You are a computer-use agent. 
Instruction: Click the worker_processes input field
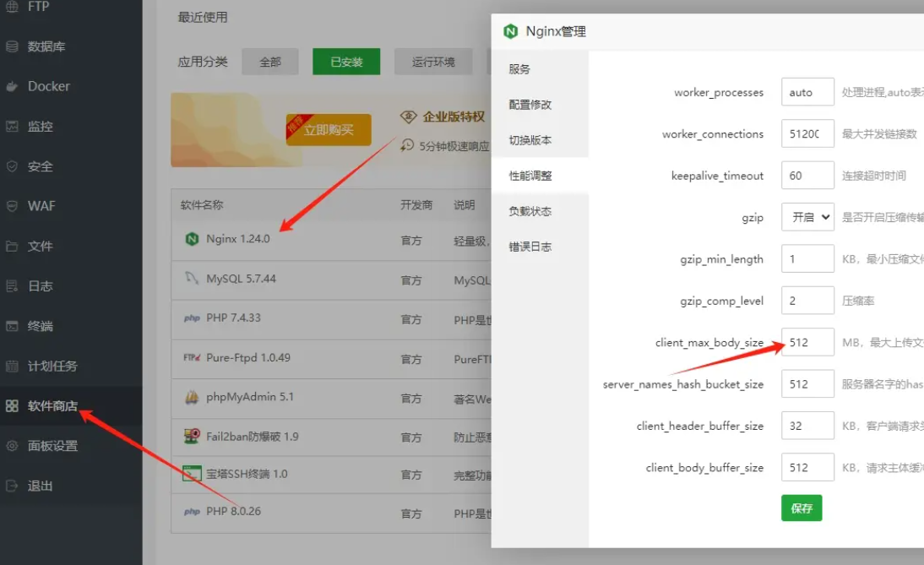807,92
